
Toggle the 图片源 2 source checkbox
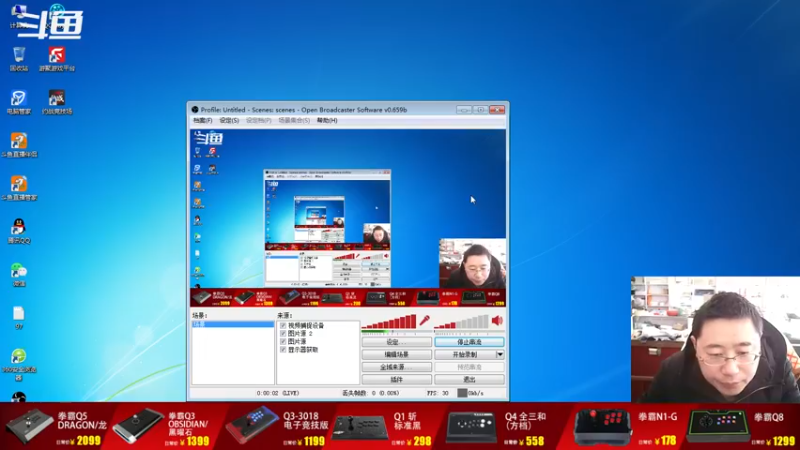click(x=283, y=334)
